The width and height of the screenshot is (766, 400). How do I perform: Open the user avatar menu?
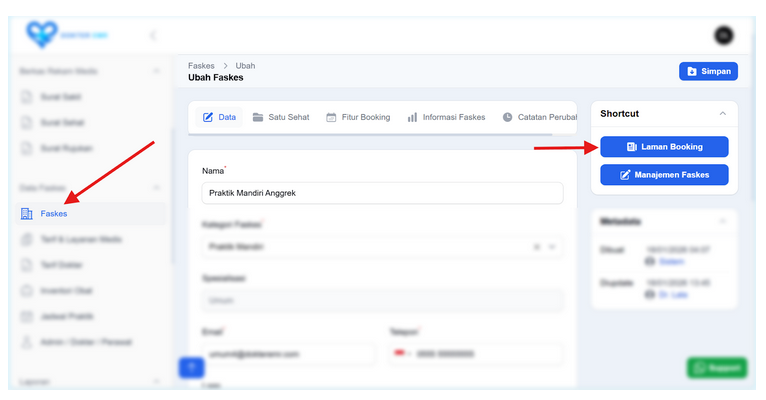coord(724,35)
